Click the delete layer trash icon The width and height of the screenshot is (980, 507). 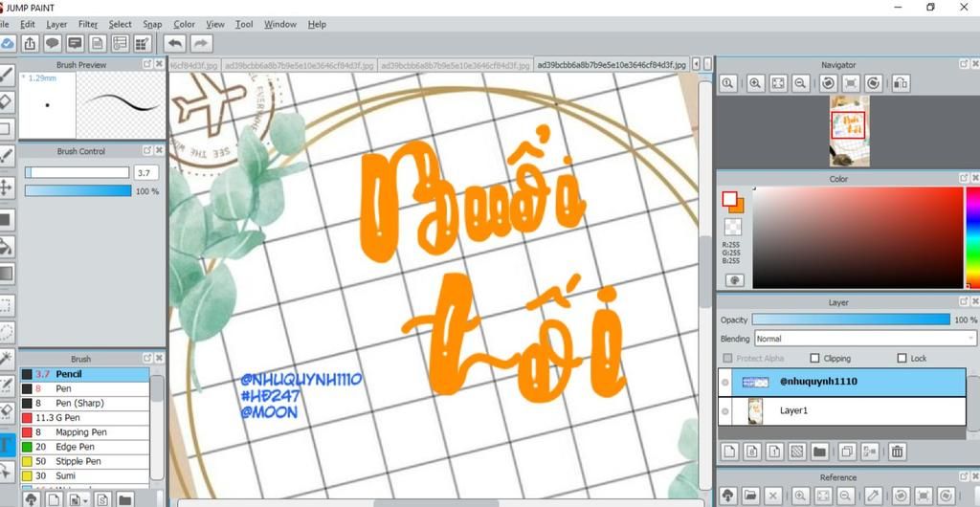(x=897, y=451)
